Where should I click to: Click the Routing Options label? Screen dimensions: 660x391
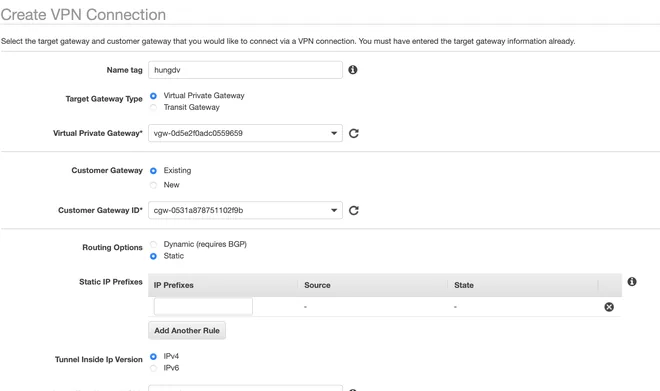pos(112,247)
